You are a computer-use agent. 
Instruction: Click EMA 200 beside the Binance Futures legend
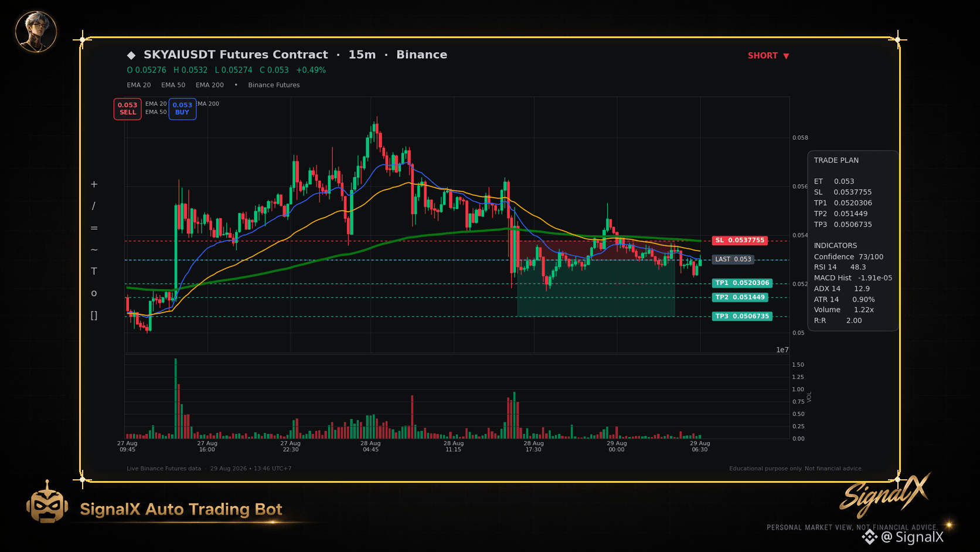point(210,85)
